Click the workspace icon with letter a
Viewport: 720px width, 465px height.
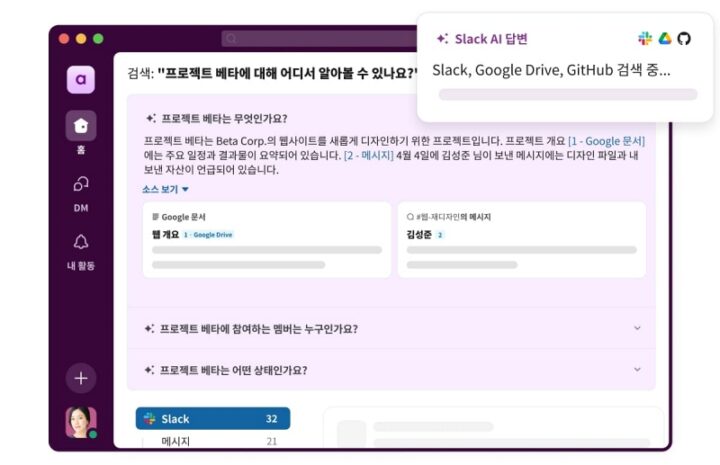pos(81,79)
